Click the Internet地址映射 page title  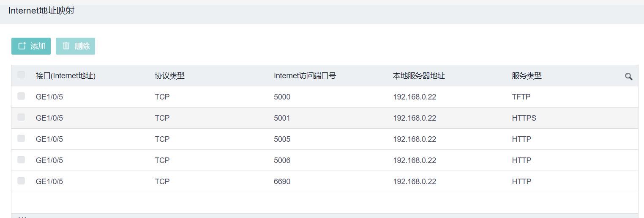coord(41,11)
